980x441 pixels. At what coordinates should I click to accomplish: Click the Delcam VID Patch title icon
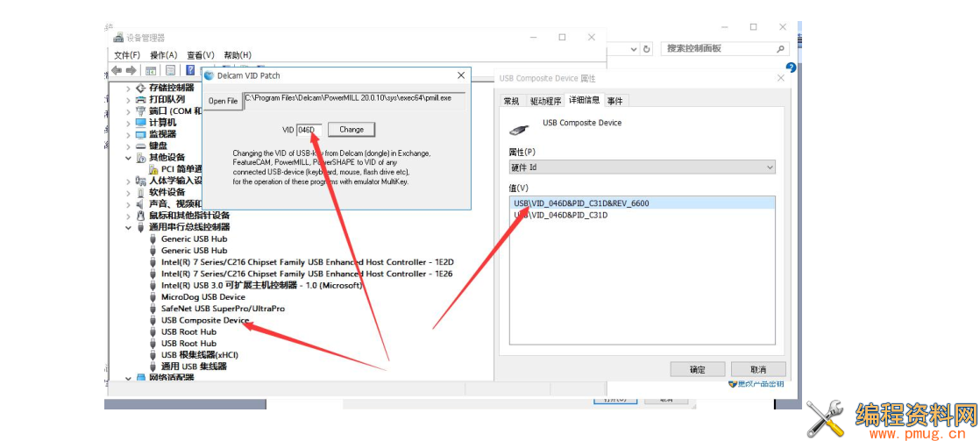click(209, 75)
